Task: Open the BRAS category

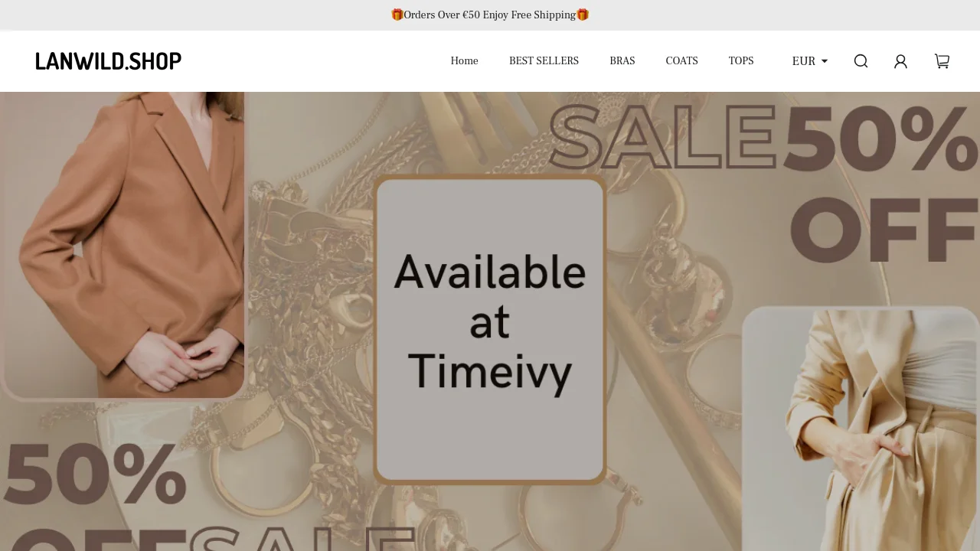Action: [x=622, y=61]
